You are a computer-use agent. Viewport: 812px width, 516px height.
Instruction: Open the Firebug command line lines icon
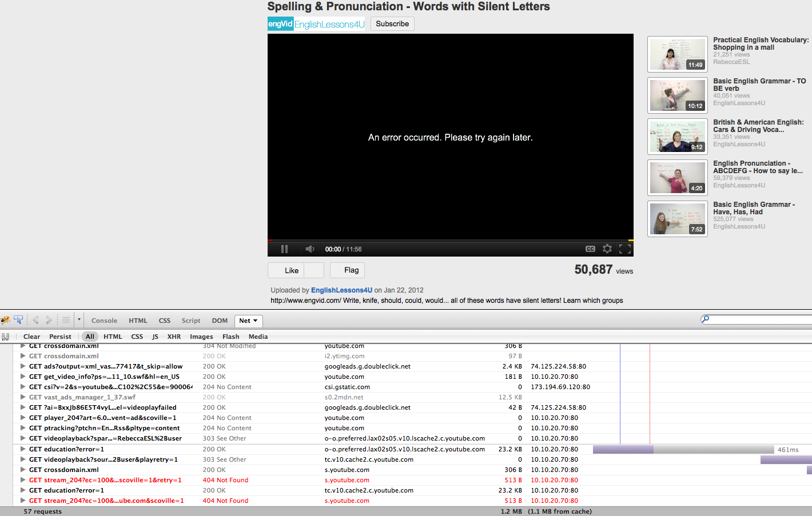point(66,320)
